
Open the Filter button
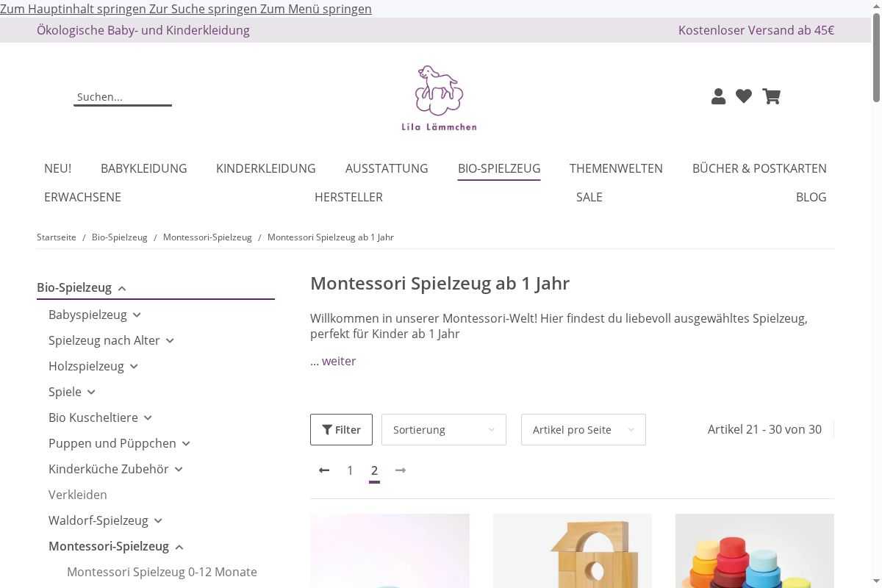point(341,429)
